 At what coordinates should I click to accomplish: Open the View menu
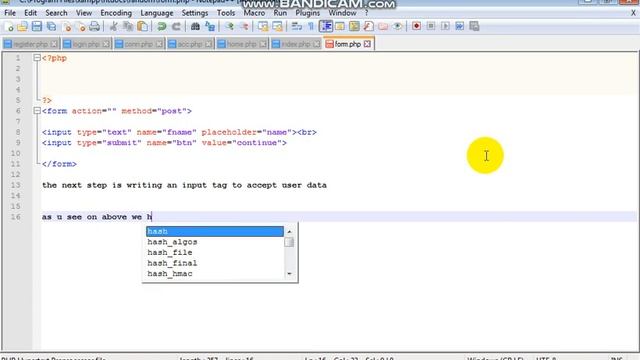84,13
